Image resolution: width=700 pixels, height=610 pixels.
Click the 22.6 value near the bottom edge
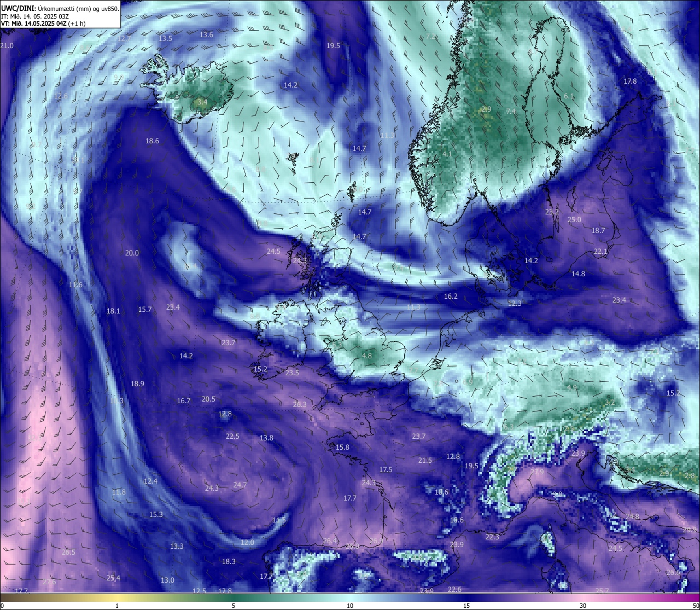(454, 590)
